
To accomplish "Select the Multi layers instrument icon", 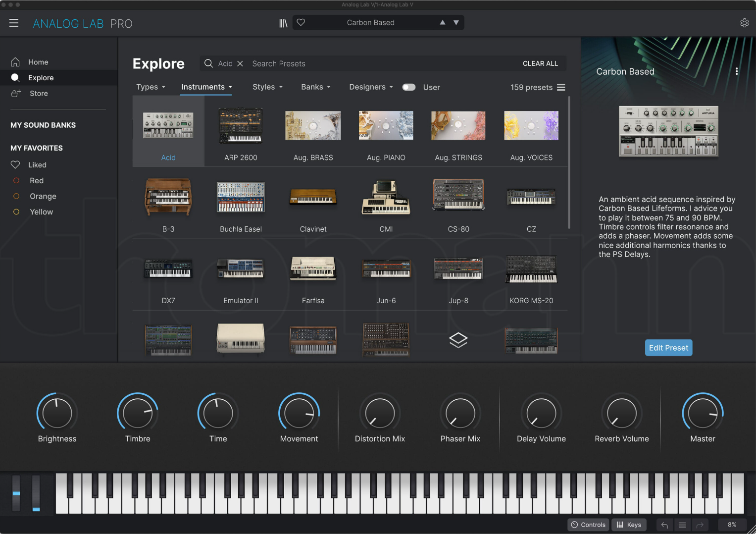I will coord(458,340).
